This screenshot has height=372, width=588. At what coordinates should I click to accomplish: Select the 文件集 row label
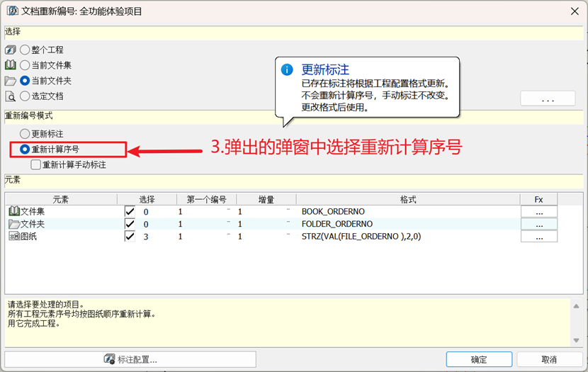point(33,211)
